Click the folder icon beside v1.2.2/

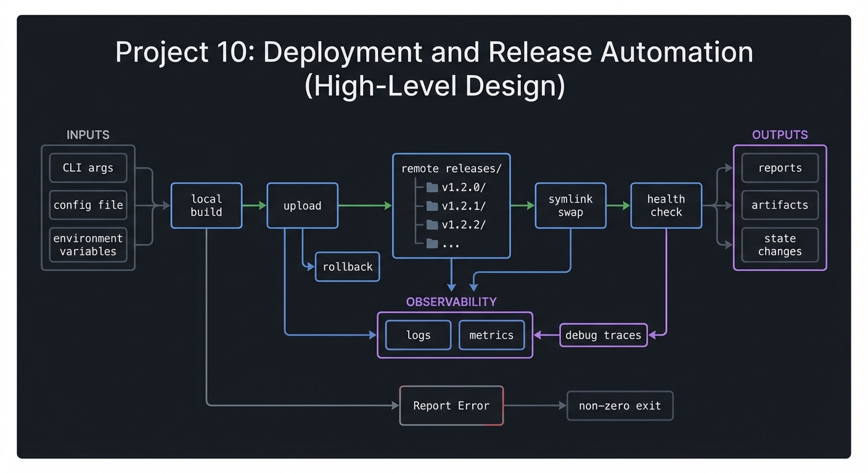[432, 225]
